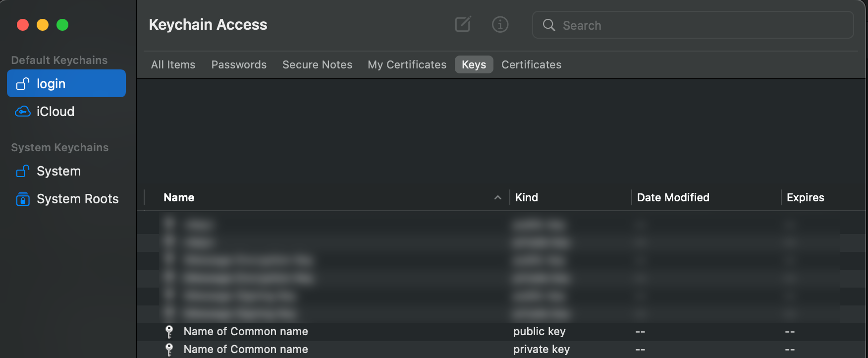Toggle sort order with Name column chevron
The image size is (868, 358).
point(497,198)
